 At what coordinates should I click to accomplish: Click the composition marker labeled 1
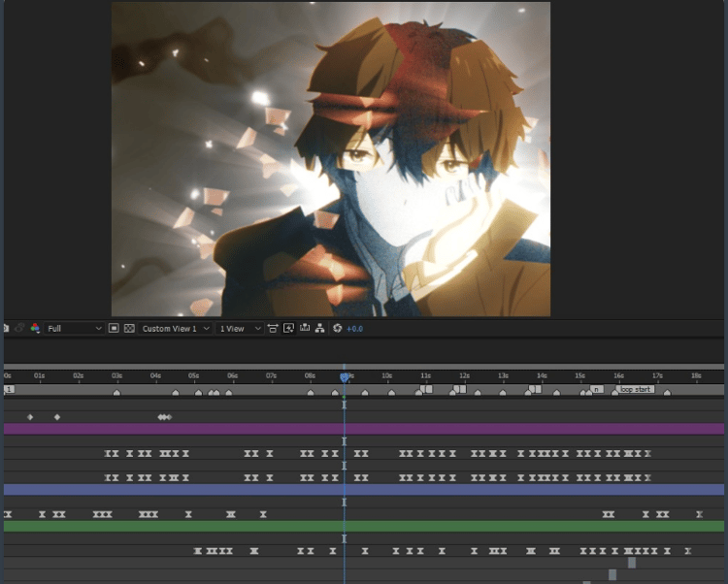coord(9,389)
